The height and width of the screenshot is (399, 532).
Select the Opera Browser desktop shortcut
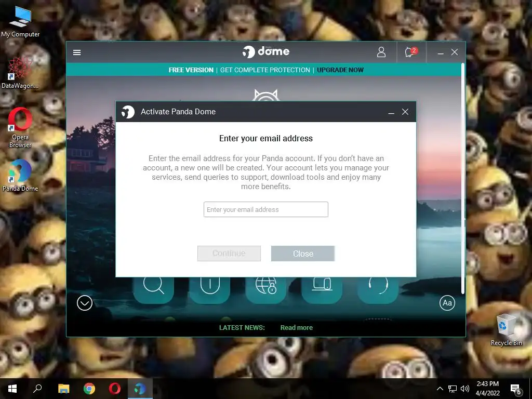[20, 128]
